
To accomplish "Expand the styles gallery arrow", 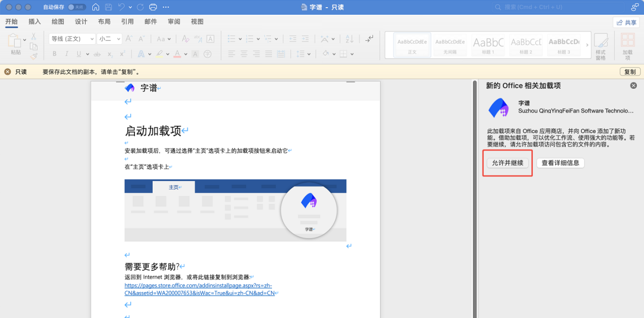I will point(587,45).
